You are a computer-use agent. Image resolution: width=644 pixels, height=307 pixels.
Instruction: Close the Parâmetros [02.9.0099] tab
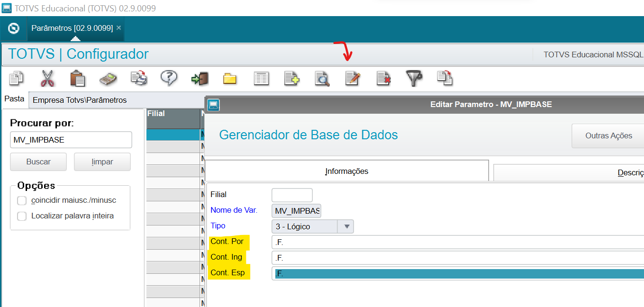[119, 28]
